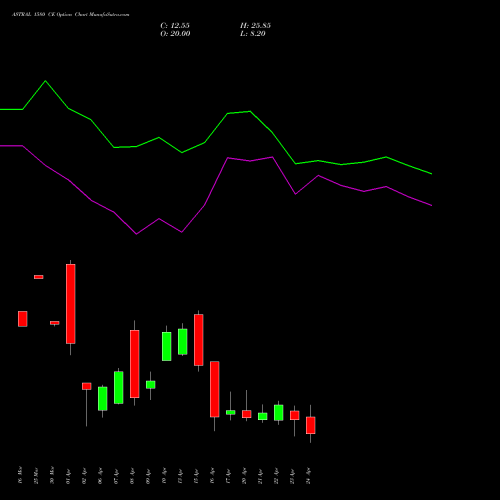Click the 23 Apr date label
The image size is (500, 500).
[x=292, y=475]
